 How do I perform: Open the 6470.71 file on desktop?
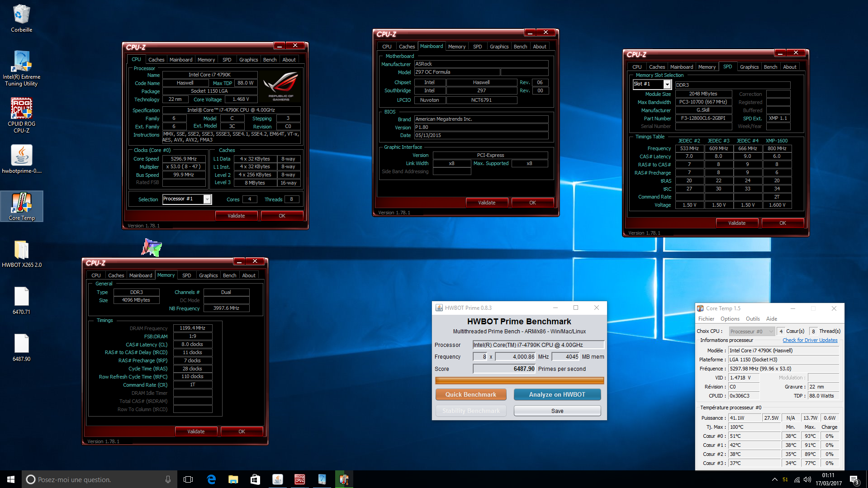coord(21,301)
